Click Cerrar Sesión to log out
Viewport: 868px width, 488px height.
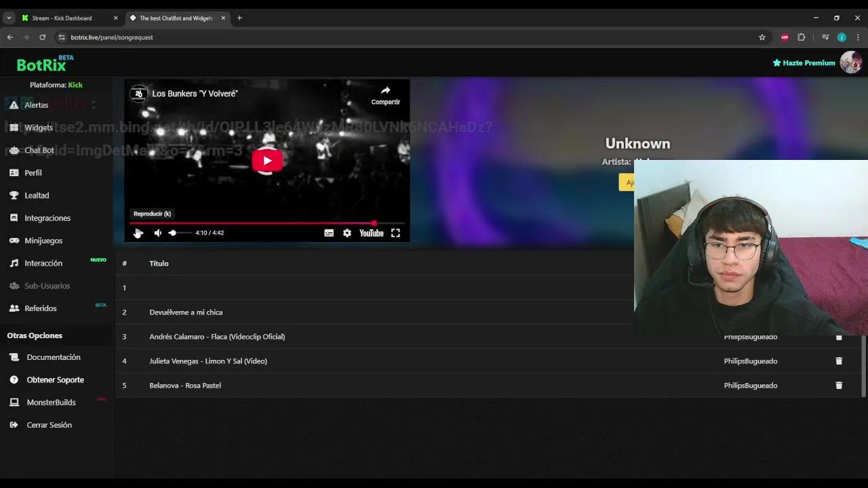(49, 425)
